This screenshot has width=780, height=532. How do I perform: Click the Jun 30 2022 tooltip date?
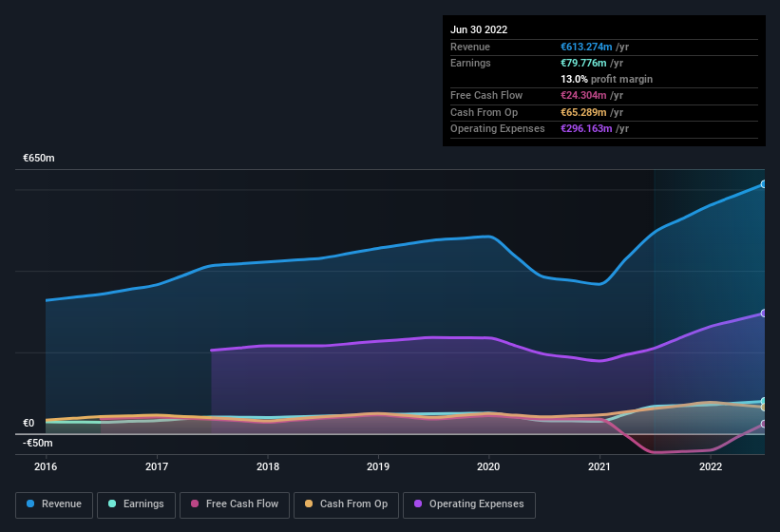pos(479,29)
